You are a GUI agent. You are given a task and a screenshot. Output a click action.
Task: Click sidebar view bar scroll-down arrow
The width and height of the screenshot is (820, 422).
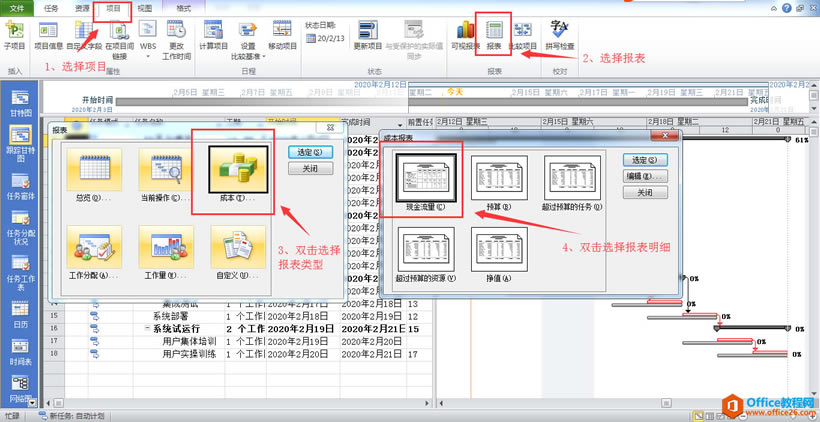(x=32, y=403)
